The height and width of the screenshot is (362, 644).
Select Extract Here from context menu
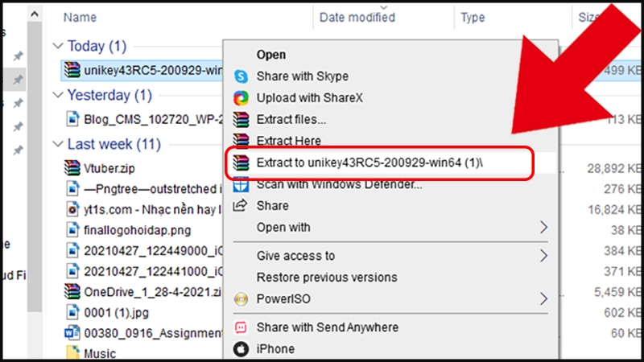click(288, 142)
